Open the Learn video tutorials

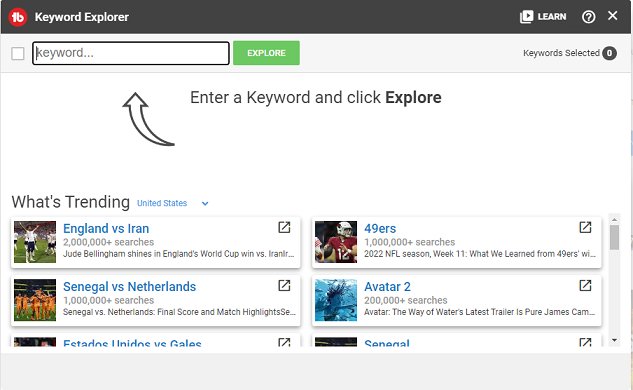pyautogui.click(x=543, y=17)
